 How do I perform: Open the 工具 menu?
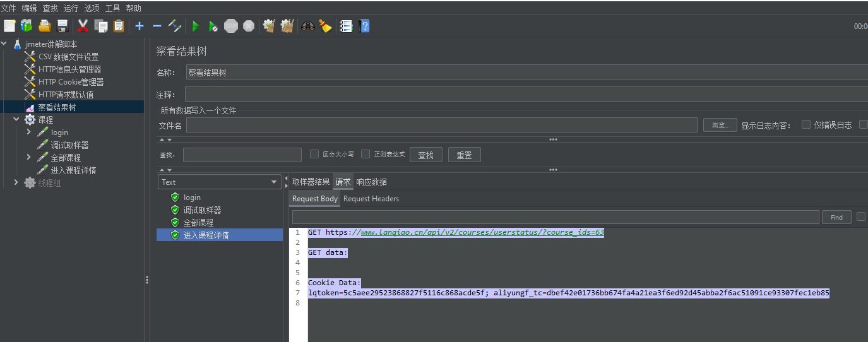(x=112, y=8)
